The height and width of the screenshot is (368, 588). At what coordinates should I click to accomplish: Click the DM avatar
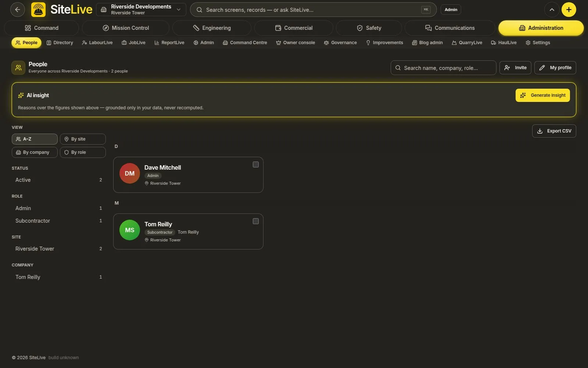pyautogui.click(x=130, y=173)
